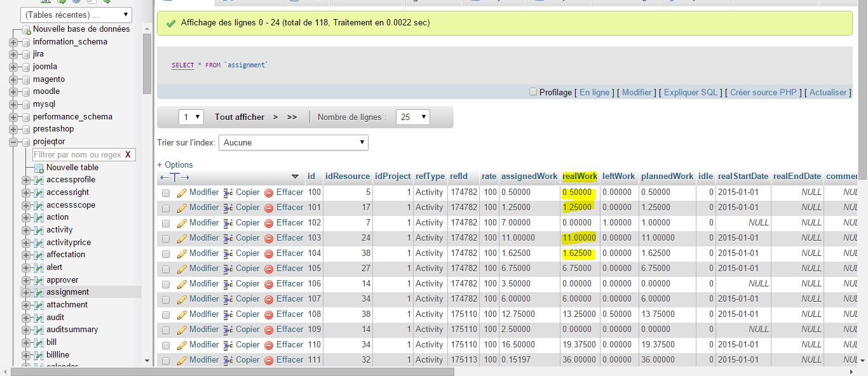This screenshot has width=868, height=376.
Task: Open the assignment table in sidebar
Action: point(67,292)
